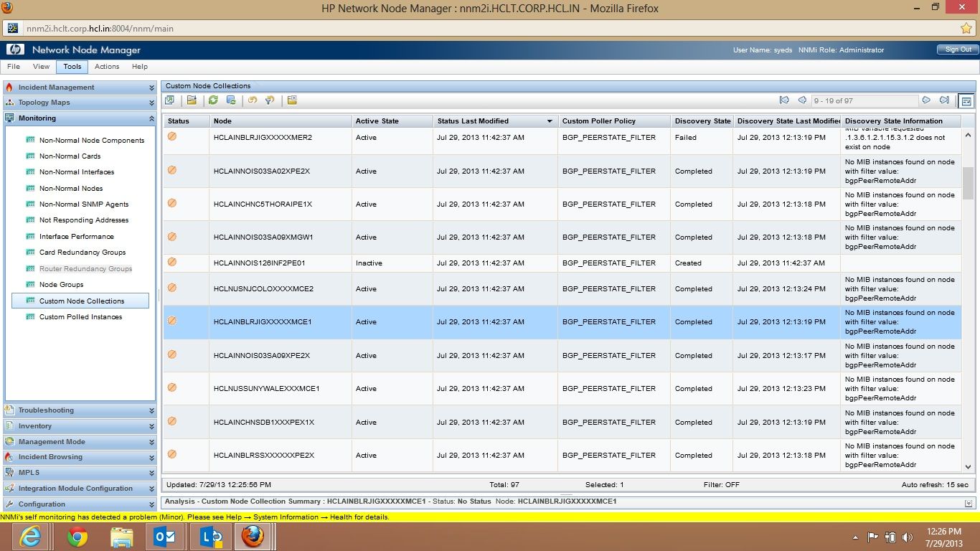Expand the Troubleshooting panel

(151, 410)
